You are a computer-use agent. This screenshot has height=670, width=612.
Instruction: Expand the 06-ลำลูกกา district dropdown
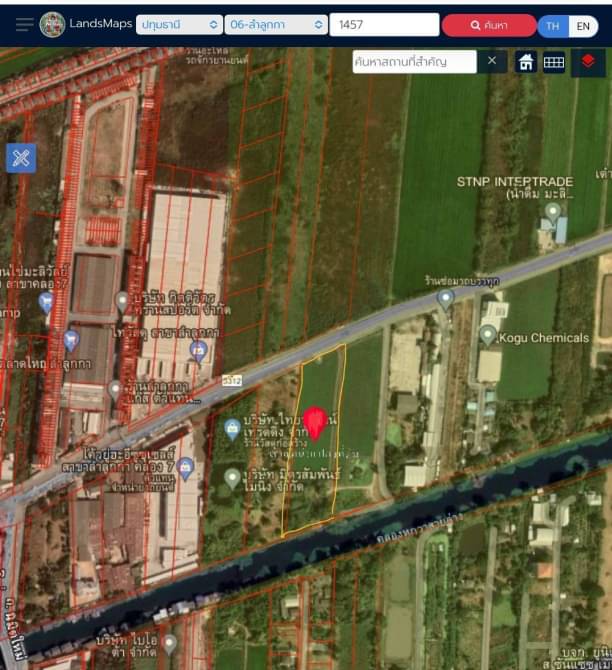276,25
